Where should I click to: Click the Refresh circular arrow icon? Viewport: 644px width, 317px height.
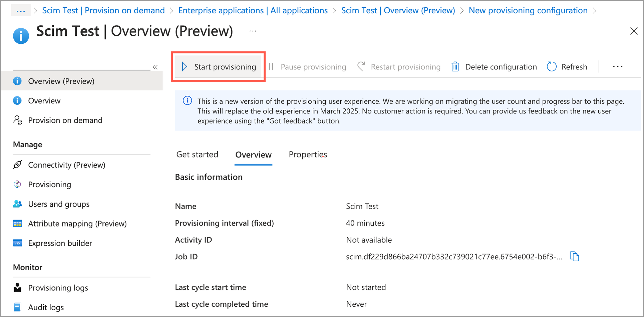pos(552,67)
